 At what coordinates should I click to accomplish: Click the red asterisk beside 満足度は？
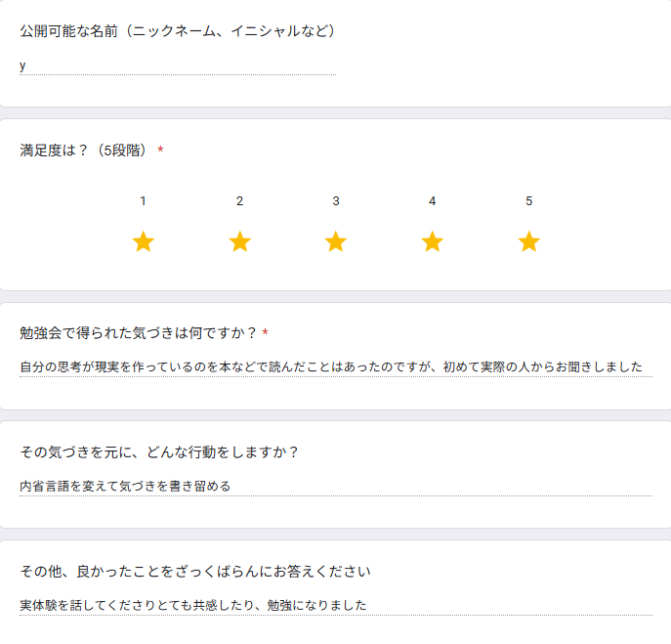[160, 150]
